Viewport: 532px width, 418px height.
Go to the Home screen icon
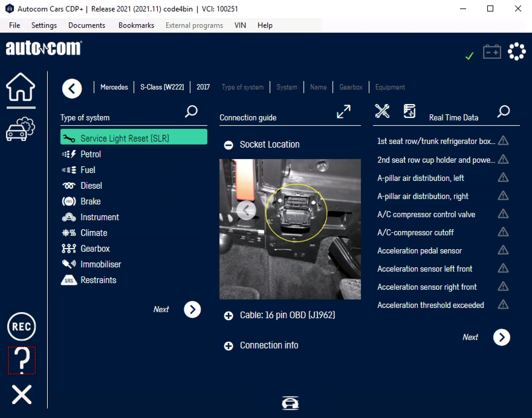(21, 87)
